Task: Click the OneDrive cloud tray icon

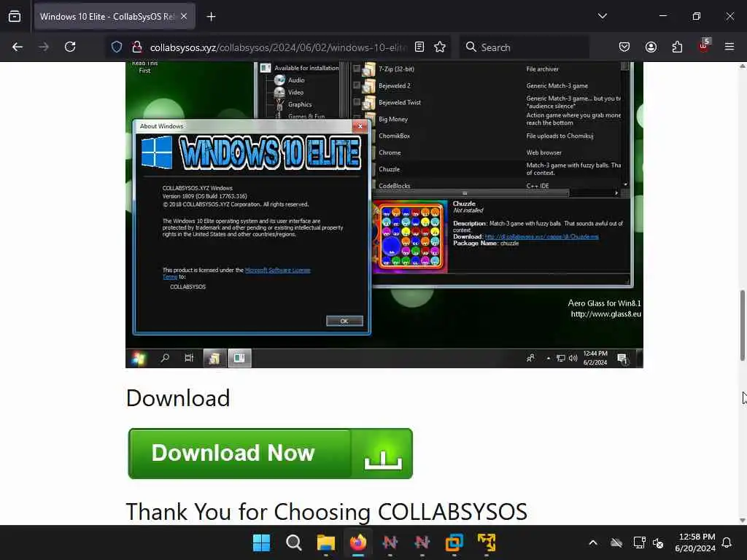Action: [x=616, y=542]
